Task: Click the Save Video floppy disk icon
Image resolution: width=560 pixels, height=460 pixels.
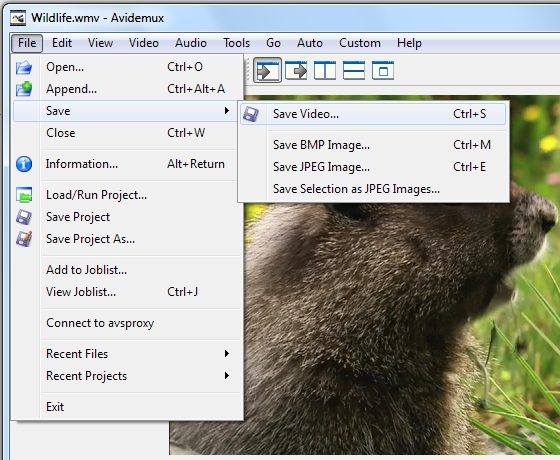Action: [251, 114]
